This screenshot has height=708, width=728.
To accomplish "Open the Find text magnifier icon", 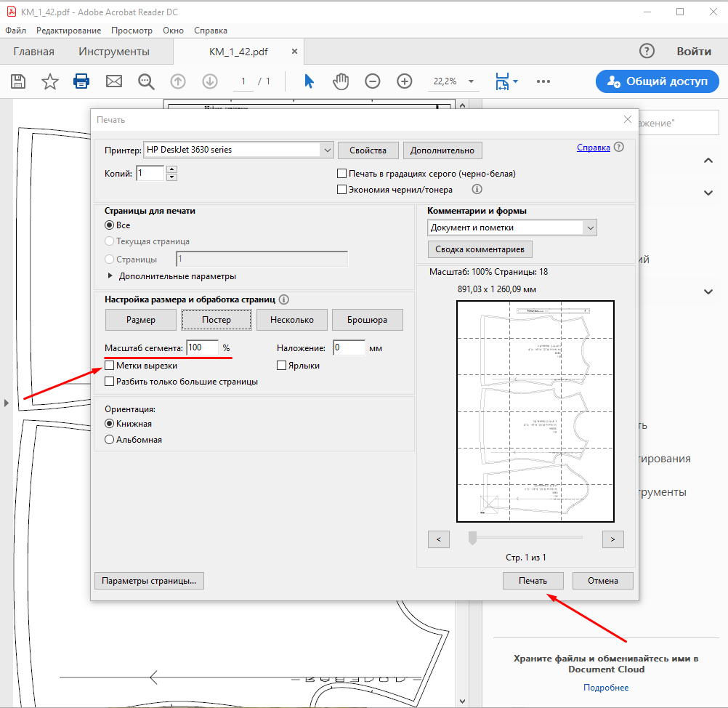I will click(146, 81).
